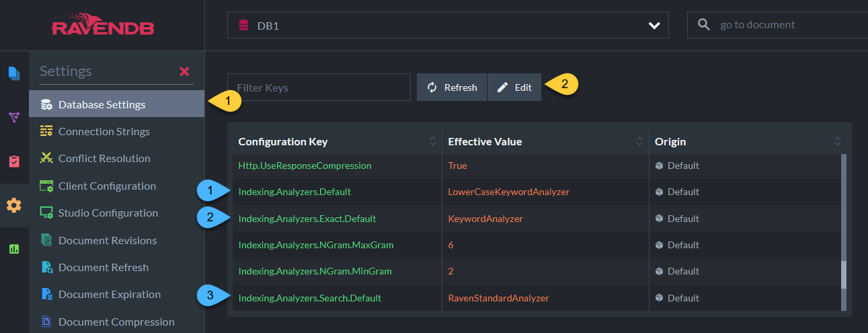This screenshot has height=333, width=868.
Task: Click Default origin for Http.UseResponseCompression
Action: 677,165
